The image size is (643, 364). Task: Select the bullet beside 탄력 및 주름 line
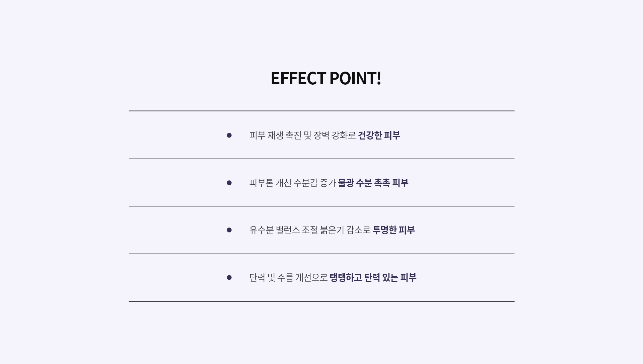pos(229,277)
